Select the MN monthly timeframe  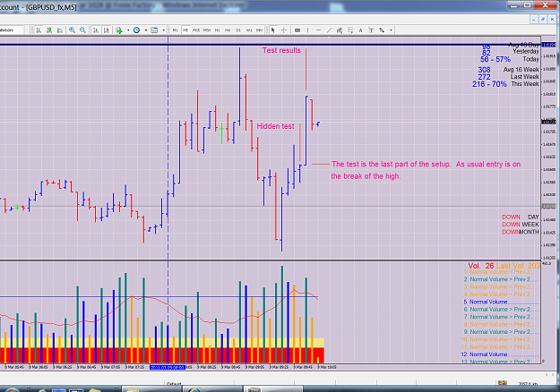(260, 30)
